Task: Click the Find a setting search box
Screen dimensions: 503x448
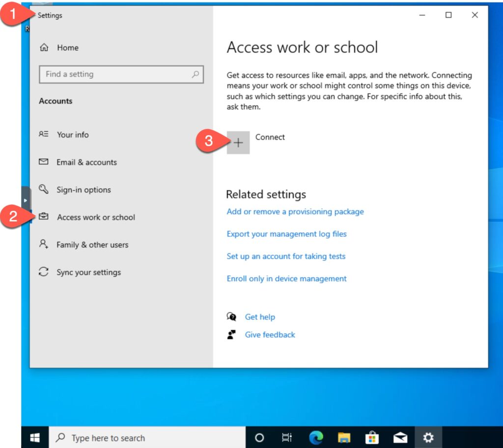Action: click(115, 75)
